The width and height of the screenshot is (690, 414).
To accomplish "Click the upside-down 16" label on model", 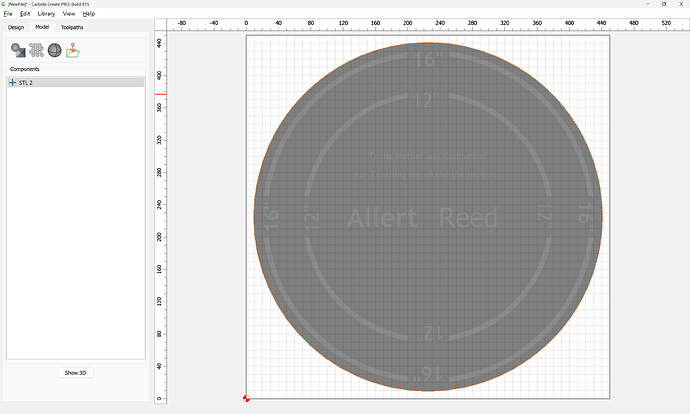I will (x=428, y=374).
